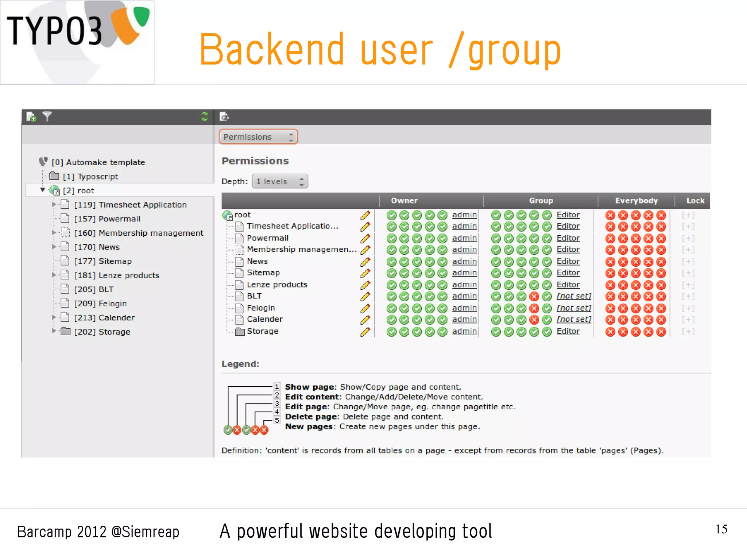Click the Typoscript folder icon in tree
The height and width of the screenshot is (560, 747).
coord(54,176)
